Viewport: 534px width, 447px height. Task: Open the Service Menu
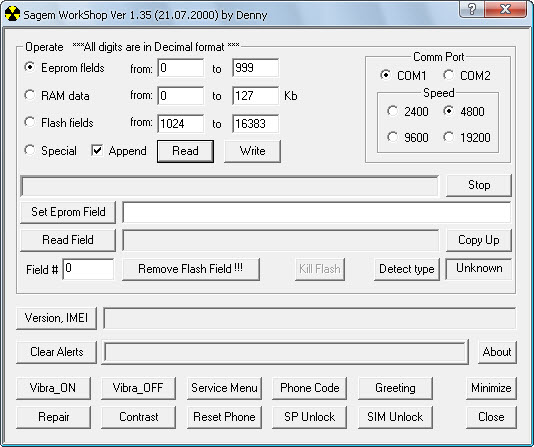224,388
